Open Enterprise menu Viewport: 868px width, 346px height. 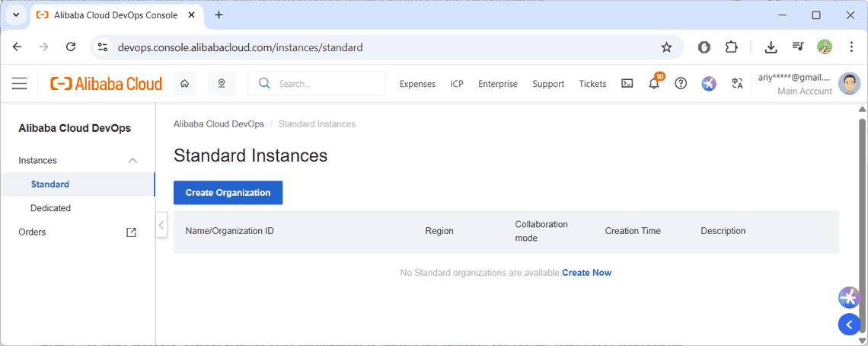[x=498, y=84]
